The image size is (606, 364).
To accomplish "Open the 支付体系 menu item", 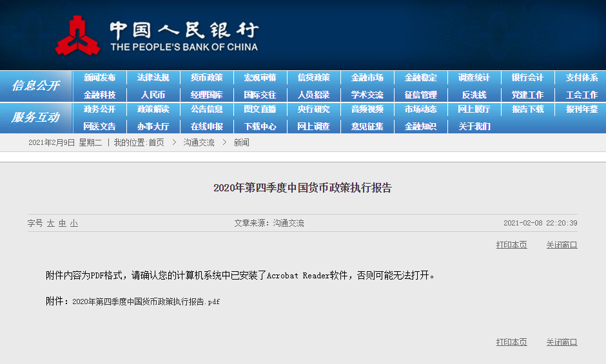I will click(x=582, y=77).
